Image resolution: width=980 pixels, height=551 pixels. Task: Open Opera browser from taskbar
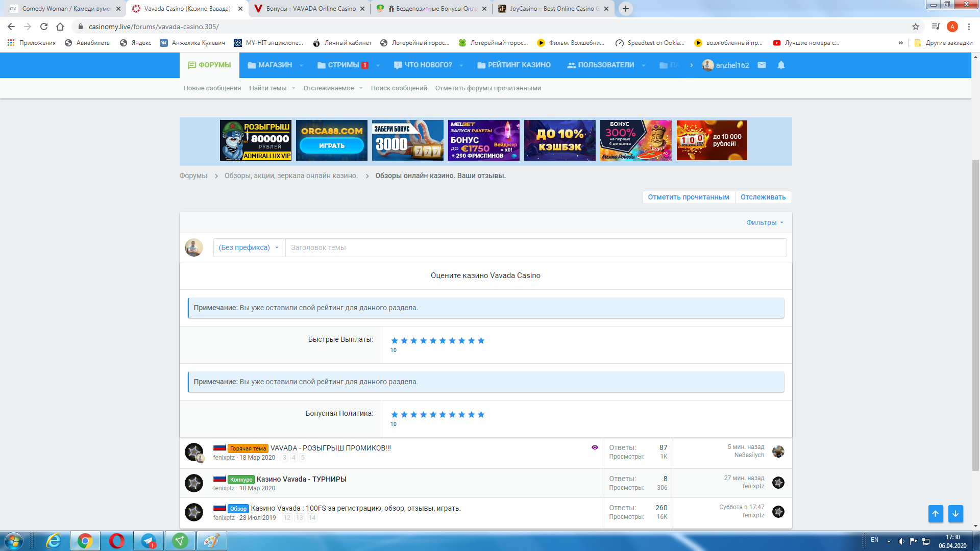[117, 541]
